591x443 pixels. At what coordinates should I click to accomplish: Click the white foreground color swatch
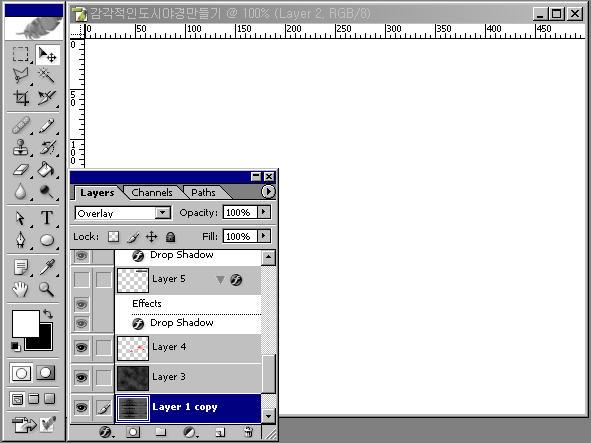(x=25, y=323)
